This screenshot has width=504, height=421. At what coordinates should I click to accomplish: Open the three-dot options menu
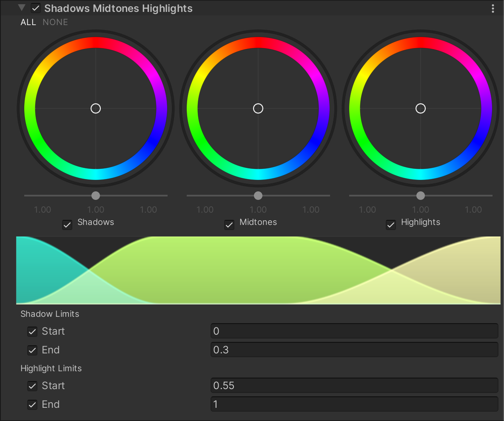(493, 9)
